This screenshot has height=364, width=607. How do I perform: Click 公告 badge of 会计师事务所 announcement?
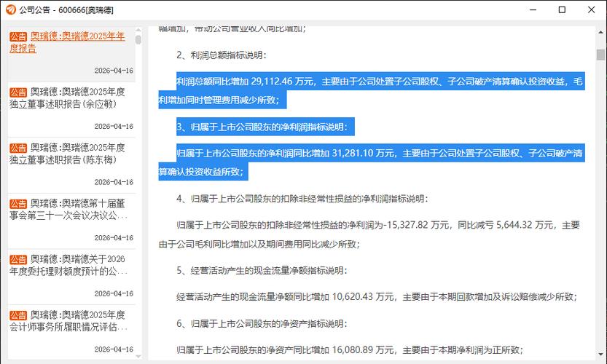[x=18, y=315]
